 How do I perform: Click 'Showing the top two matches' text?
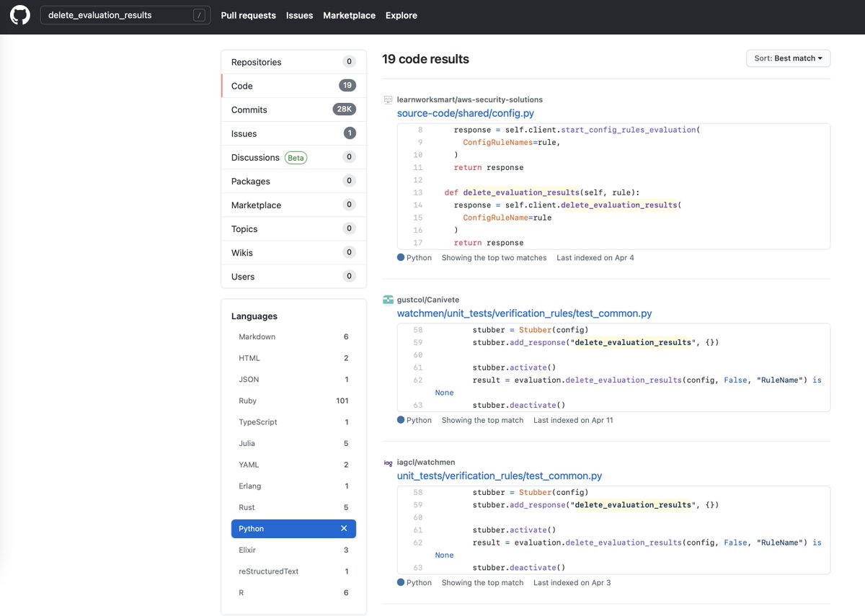click(x=494, y=258)
